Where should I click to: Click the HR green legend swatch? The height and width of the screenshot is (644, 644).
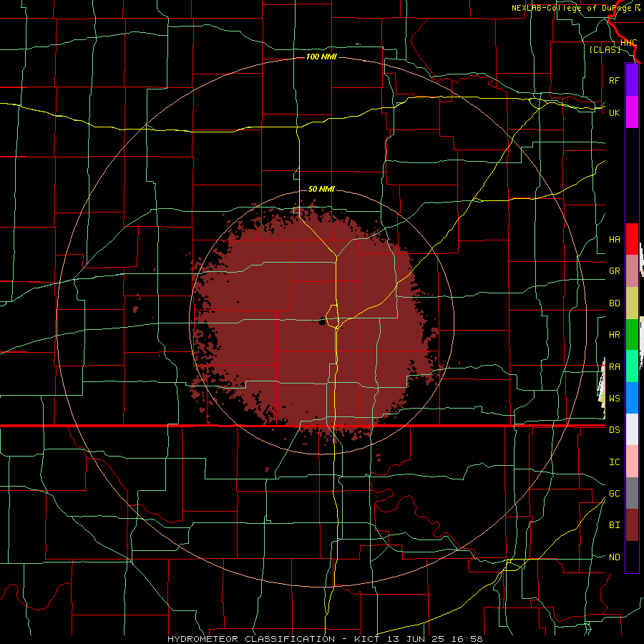tap(632, 335)
